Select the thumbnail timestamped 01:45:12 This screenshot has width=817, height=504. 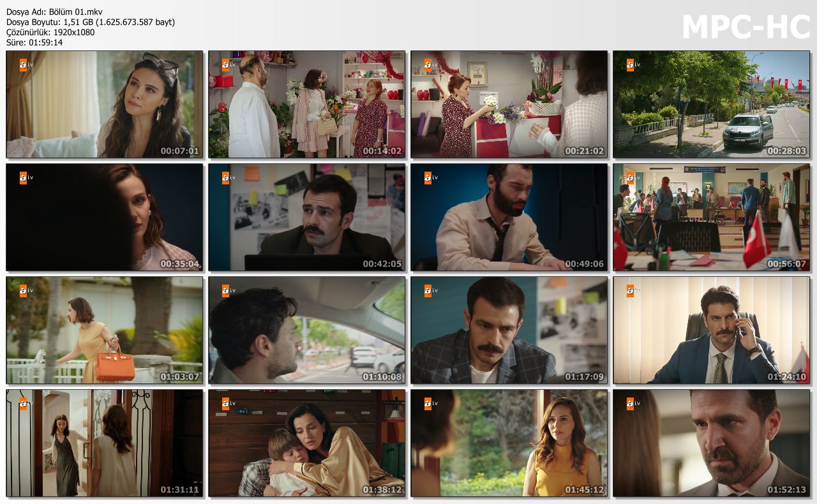pos(509,443)
